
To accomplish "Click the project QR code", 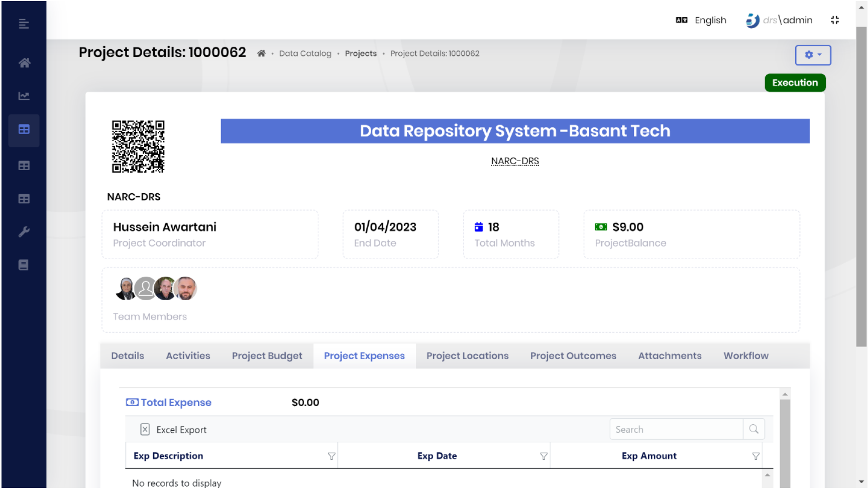I will pos(138,147).
